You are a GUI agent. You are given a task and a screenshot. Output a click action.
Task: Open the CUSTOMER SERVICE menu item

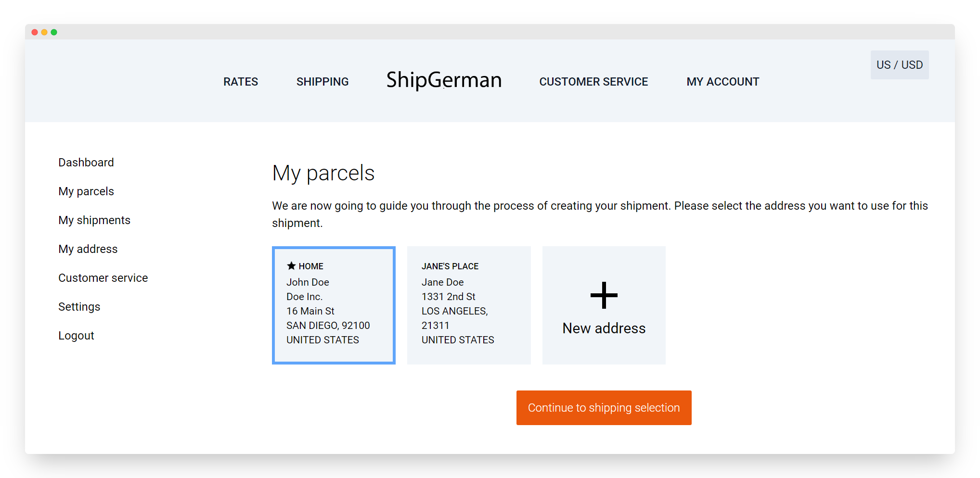pyautogui.click(x=593, y=82)
